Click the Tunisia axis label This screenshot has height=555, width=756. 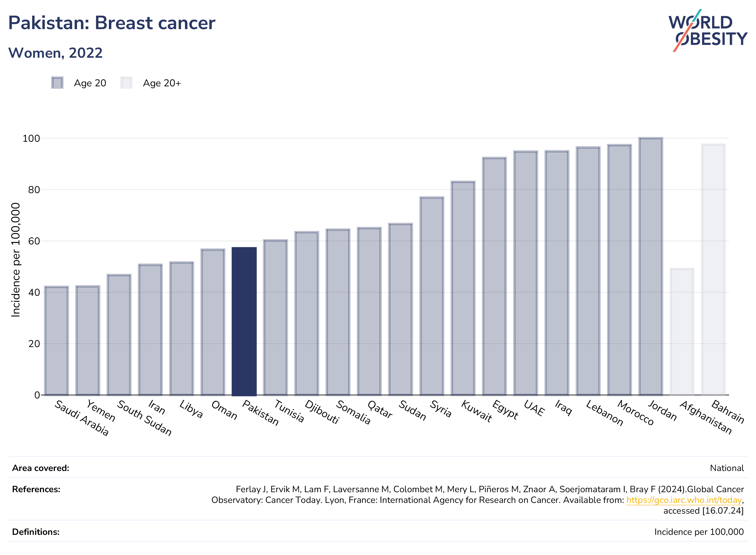pyautogui.click(x=289, y=411)
